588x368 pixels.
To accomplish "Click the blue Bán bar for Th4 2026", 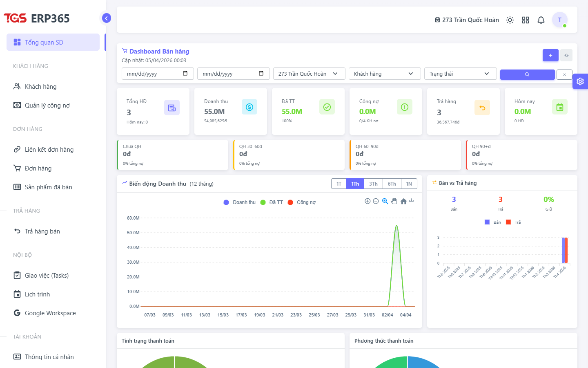I will (563, 251).
